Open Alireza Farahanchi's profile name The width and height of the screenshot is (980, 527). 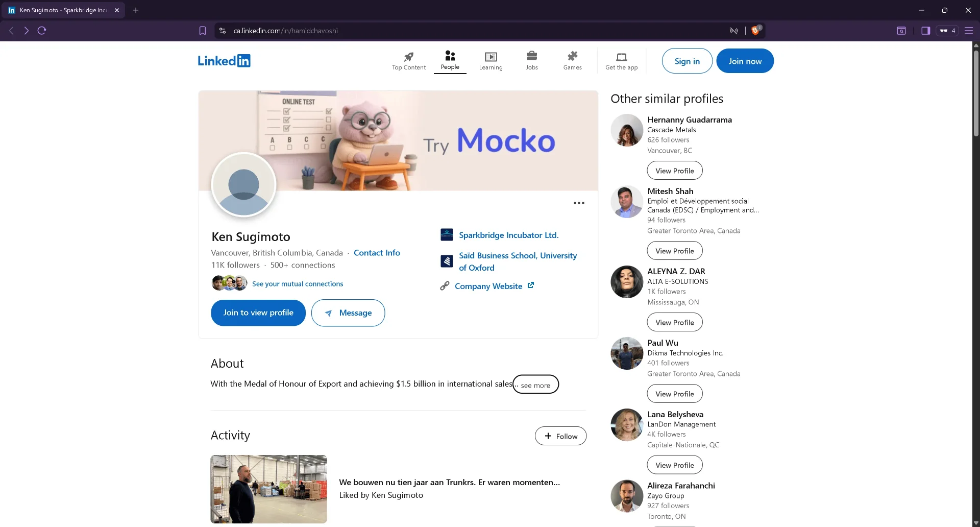pyautogui.click(x=681, y=486)
